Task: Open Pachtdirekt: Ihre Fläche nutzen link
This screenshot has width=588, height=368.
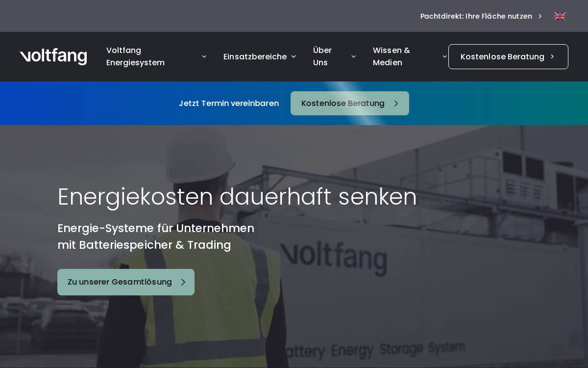Action: [x=476, y=16]
